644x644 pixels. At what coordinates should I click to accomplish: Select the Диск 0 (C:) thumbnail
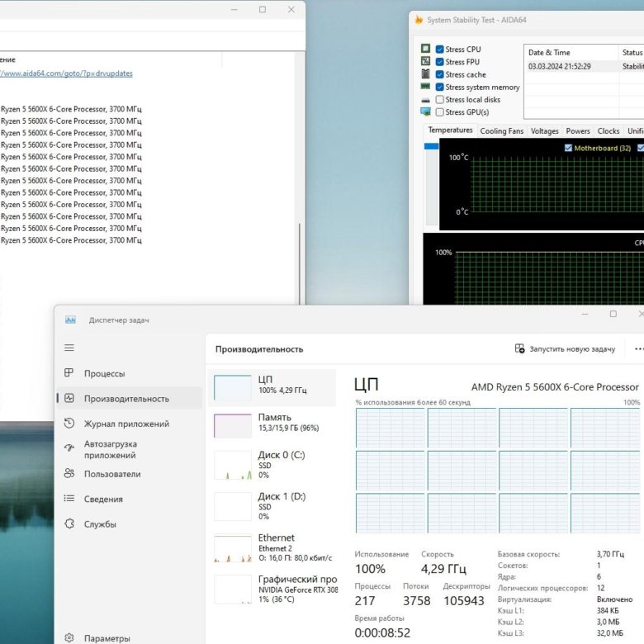[233, 466]
